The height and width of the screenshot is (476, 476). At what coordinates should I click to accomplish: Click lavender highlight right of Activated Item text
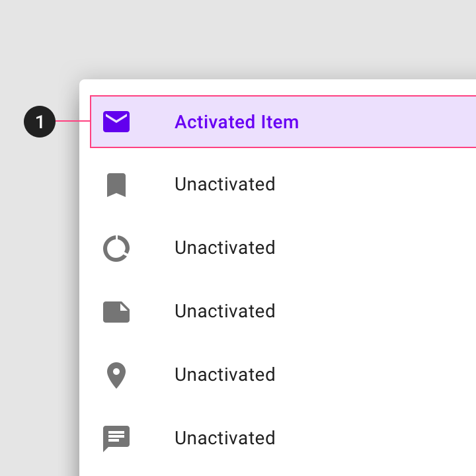[x=385, y=122]
